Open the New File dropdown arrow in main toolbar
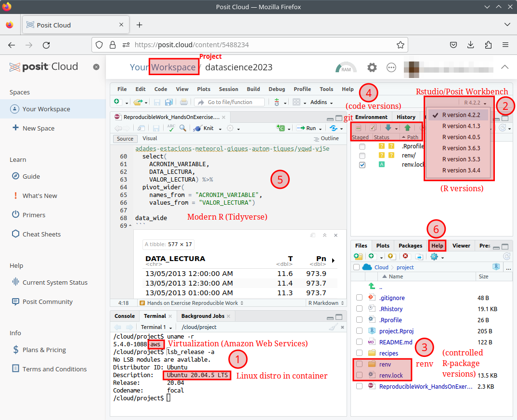 pos(127,103)
